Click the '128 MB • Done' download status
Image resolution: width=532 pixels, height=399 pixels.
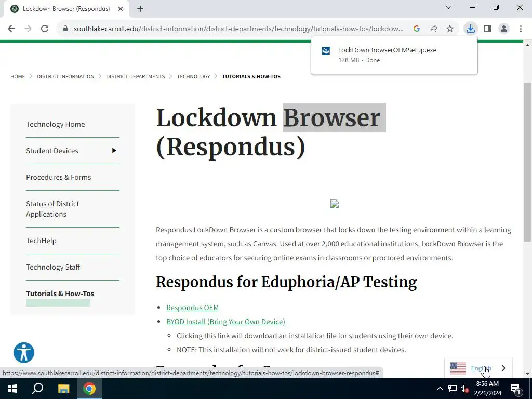359,60
